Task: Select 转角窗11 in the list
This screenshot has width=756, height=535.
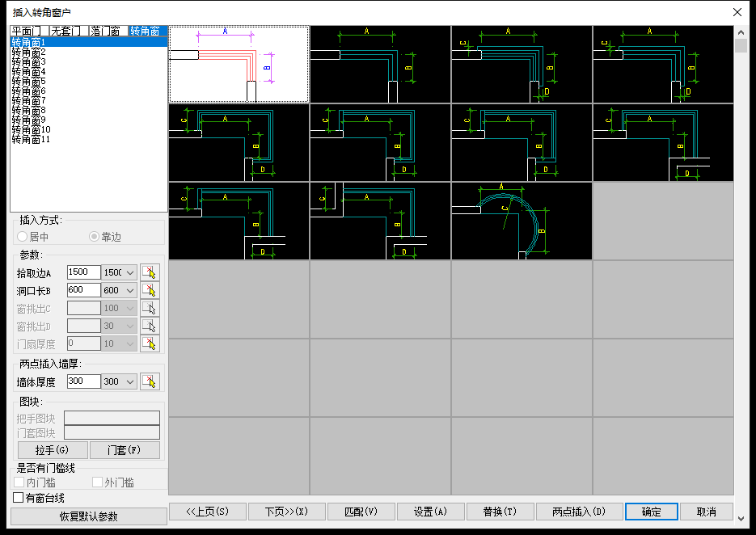Action: [89, 139]
